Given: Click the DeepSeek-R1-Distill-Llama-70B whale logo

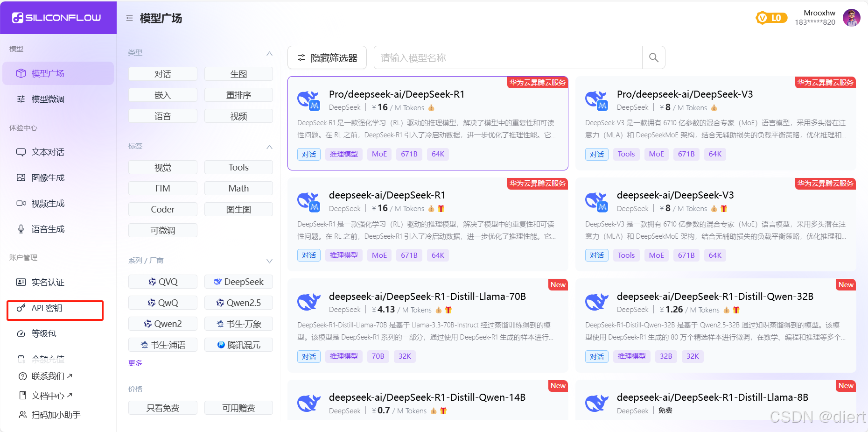Looking at the screenshot, I should [308, 302].
